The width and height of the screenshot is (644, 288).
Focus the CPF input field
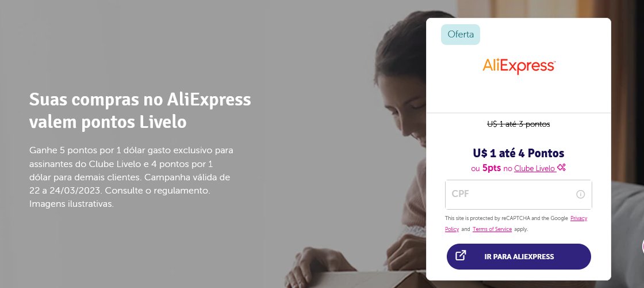pyautogui.click(x=518, y=194)
